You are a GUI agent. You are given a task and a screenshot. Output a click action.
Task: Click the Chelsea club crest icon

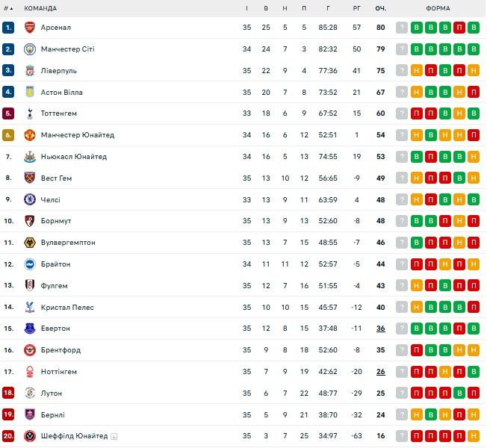30,200
